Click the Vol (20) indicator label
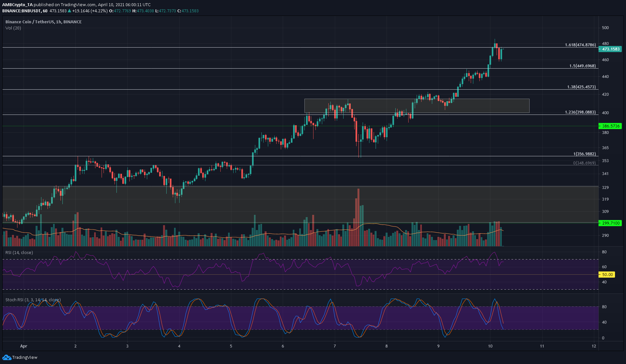Screen dimensions: 626x364 pos(13,28)
